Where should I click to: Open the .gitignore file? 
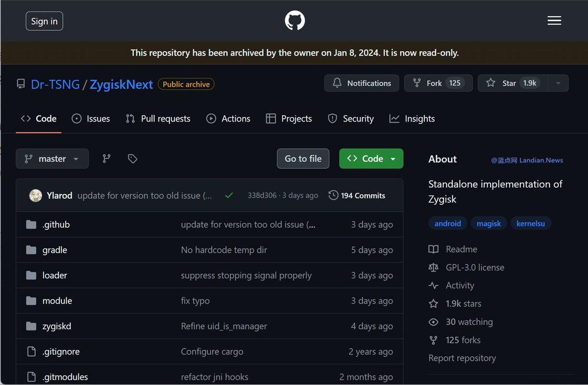(61, 352)
